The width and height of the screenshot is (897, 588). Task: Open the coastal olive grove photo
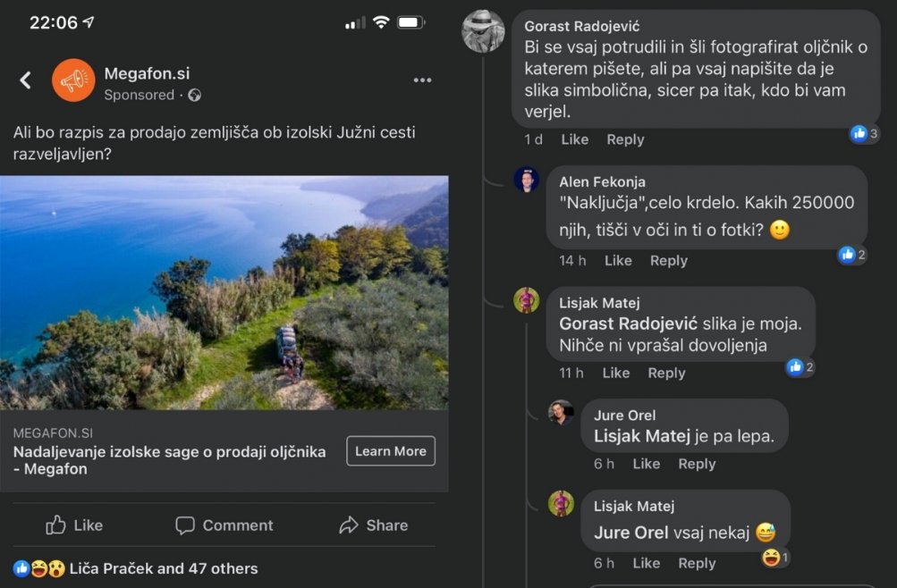[224, 292]
